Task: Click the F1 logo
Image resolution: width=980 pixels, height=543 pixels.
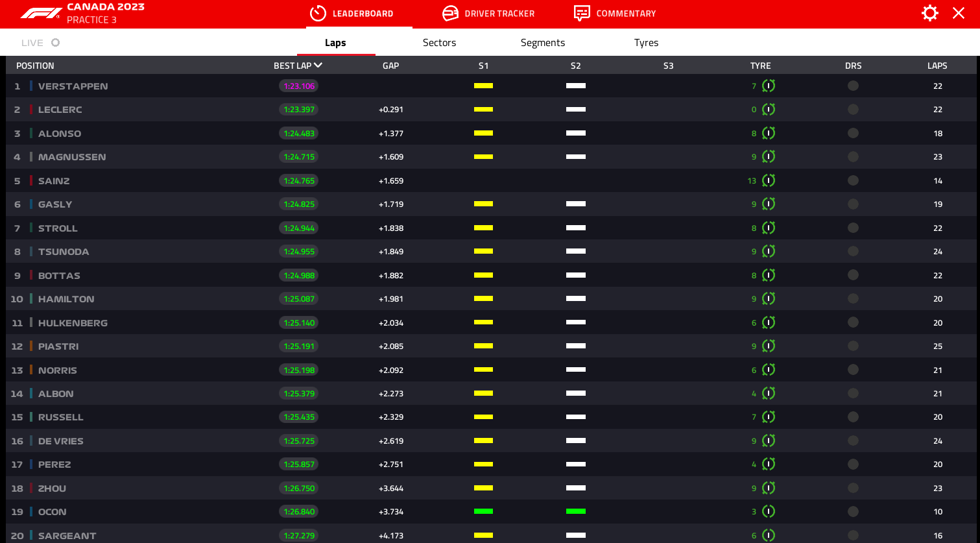Action: click(41, 13)
